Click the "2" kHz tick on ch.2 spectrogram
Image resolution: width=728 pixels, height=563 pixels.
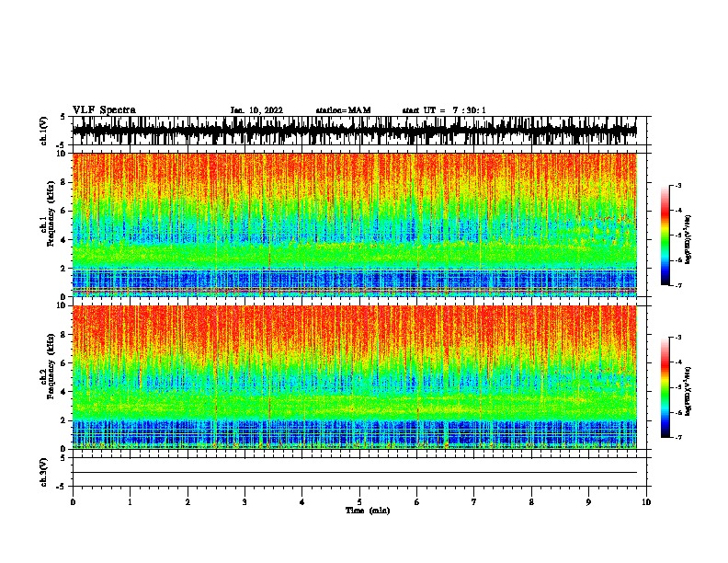(64, 420)
